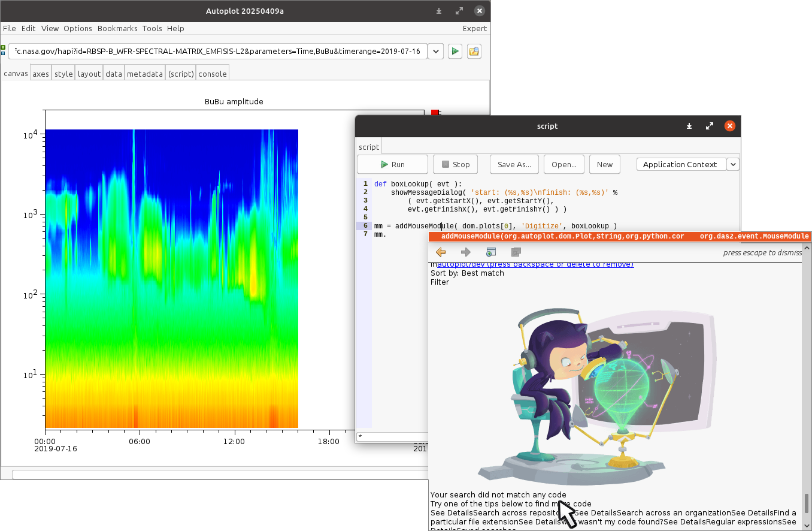Click the spectrogram plot area
Screen dimensions: 812x531
tap(171, 279)
